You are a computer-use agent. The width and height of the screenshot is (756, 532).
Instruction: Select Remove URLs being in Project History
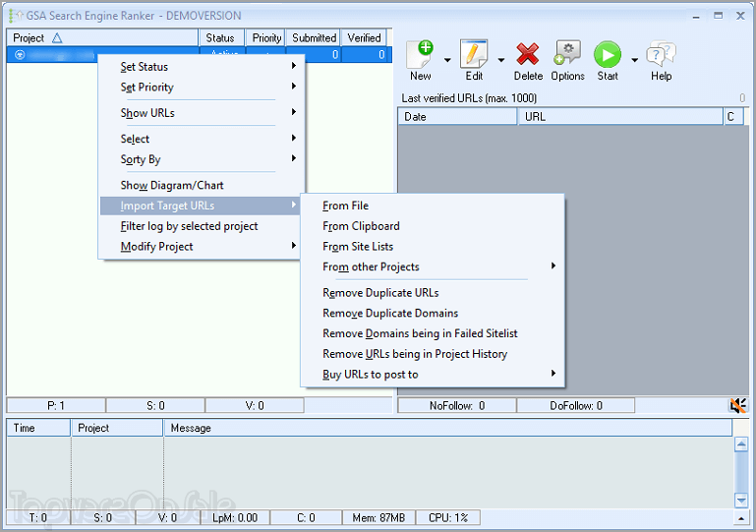coord(433,354)
